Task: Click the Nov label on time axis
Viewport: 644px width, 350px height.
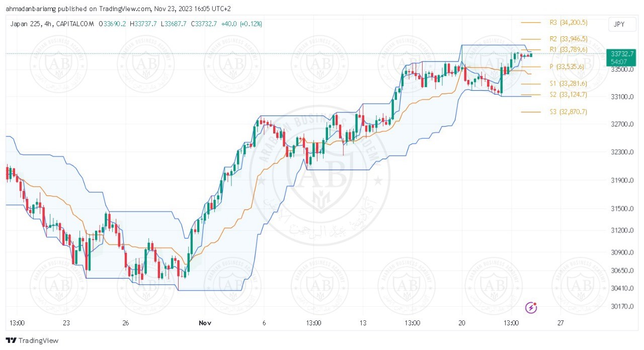Action: (x=204, y=322)
